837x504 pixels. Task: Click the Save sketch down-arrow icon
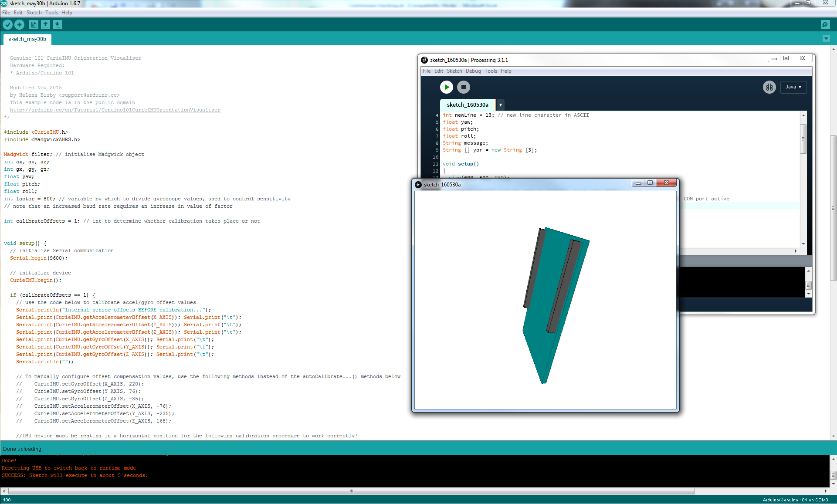(57, 25)
